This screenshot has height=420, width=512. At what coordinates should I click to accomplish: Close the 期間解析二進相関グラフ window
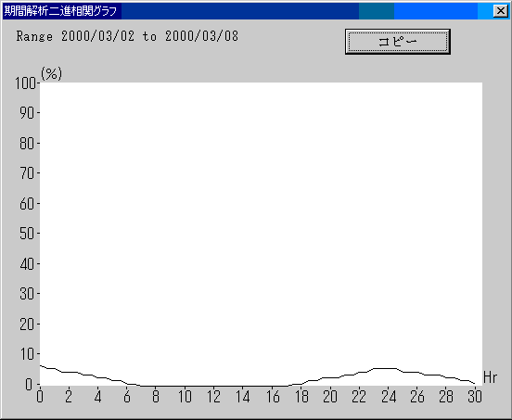501,11
